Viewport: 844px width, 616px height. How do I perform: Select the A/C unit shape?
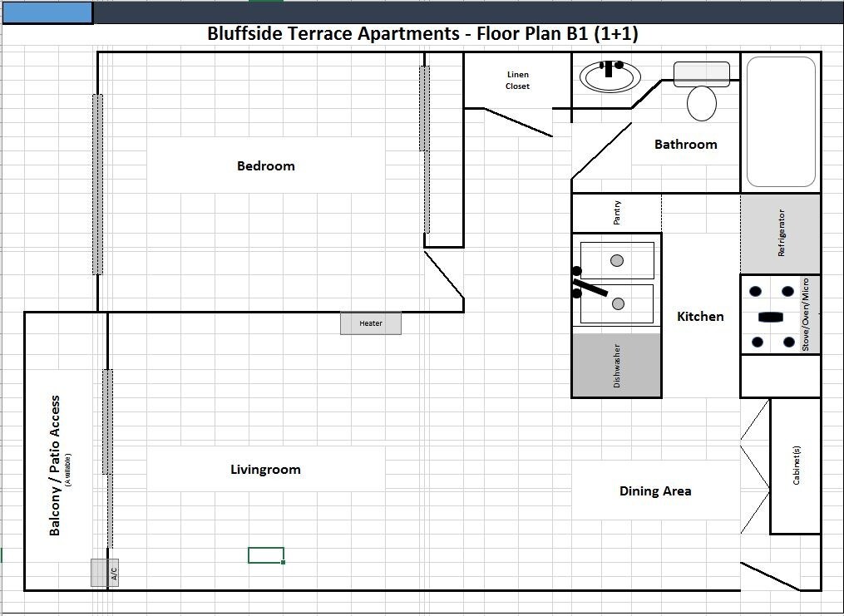click(x=105, y=572)
